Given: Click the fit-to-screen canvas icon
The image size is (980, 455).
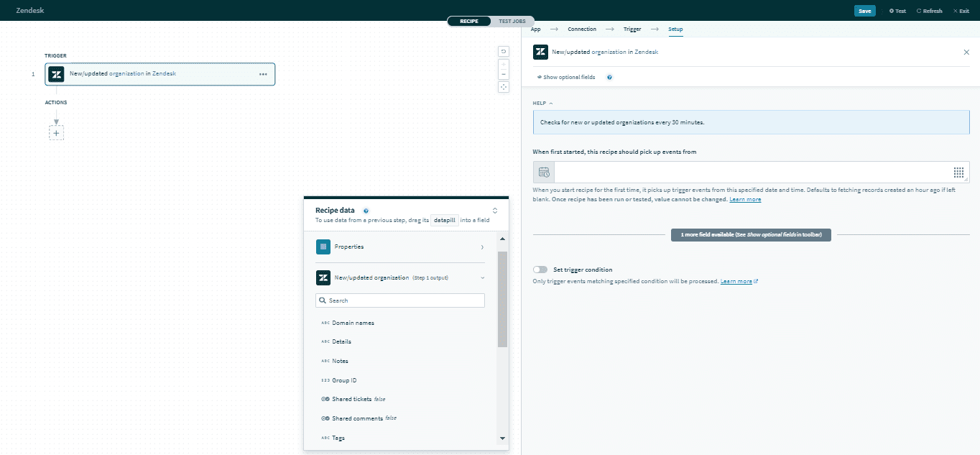Looking at the screenshot, I should pos(504,87).
